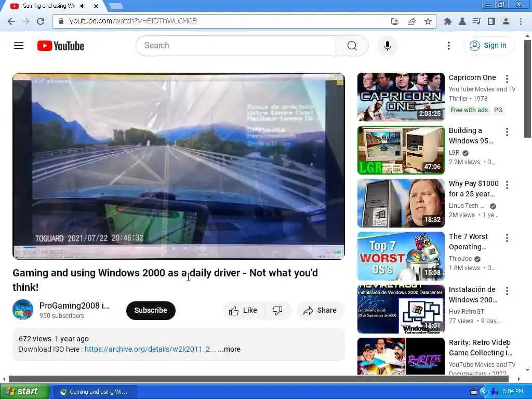Sign in to YouTube

[x=488, y=46]
